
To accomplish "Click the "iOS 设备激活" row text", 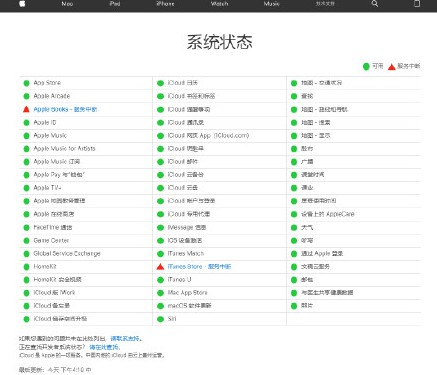I will (185, 240).
